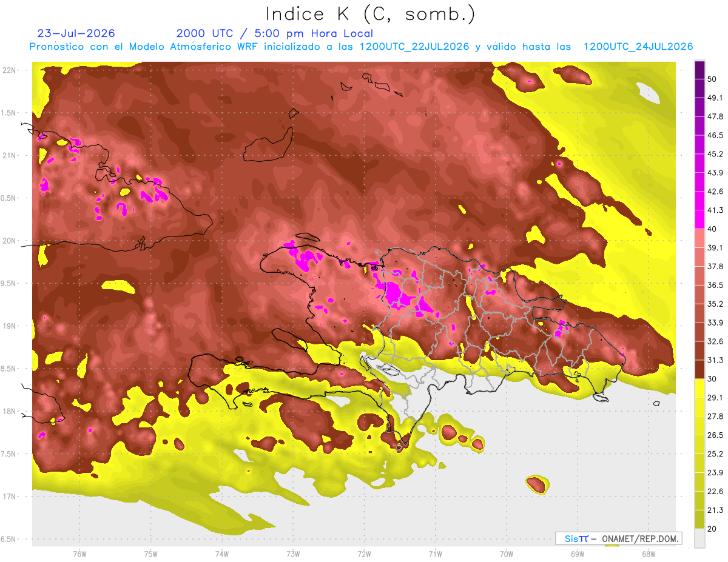Select the date text '23-Jul-2026'
This screenshot has width=728, height=562.
pos(76,33)
